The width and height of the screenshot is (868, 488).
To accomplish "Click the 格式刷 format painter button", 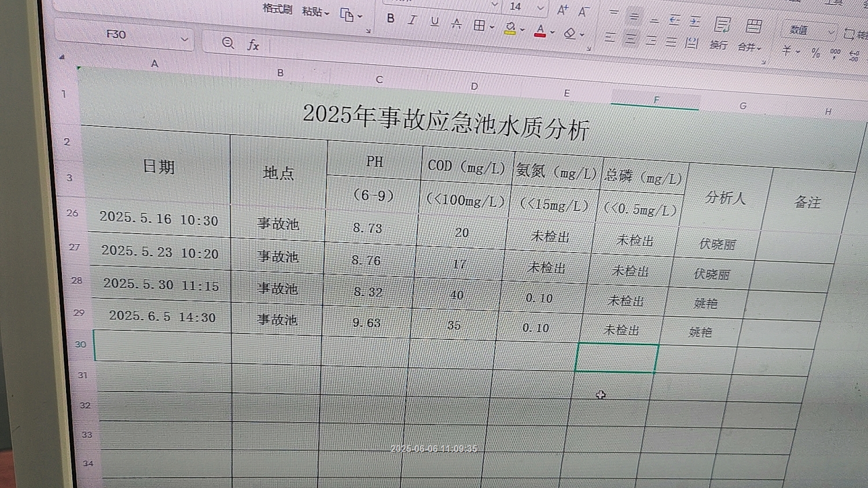I will tap(277, 9).
